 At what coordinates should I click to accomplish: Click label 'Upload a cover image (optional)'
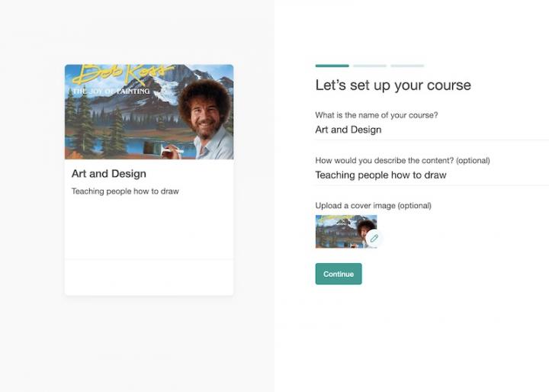[373, 205]
